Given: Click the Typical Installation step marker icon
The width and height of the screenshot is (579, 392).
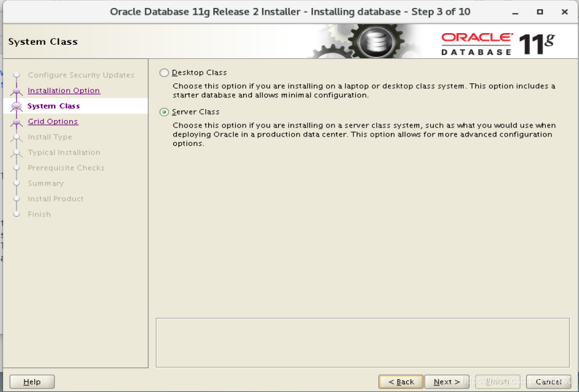Looking at the screenshot, I should [x=17, y=153].
